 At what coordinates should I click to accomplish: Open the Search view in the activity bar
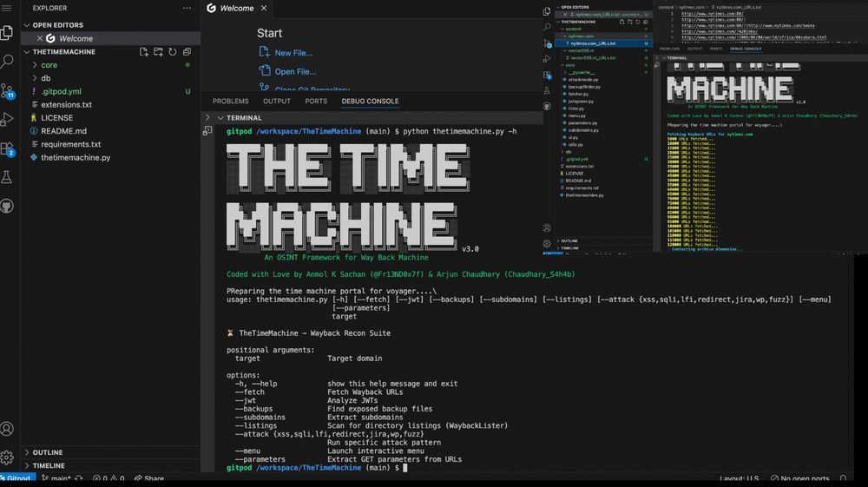click(x=7, y=60)
